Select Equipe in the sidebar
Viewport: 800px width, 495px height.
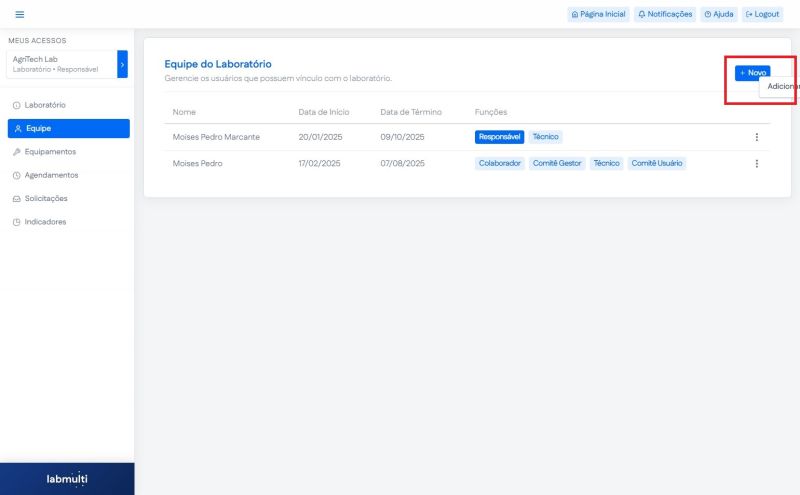(39, 128)
